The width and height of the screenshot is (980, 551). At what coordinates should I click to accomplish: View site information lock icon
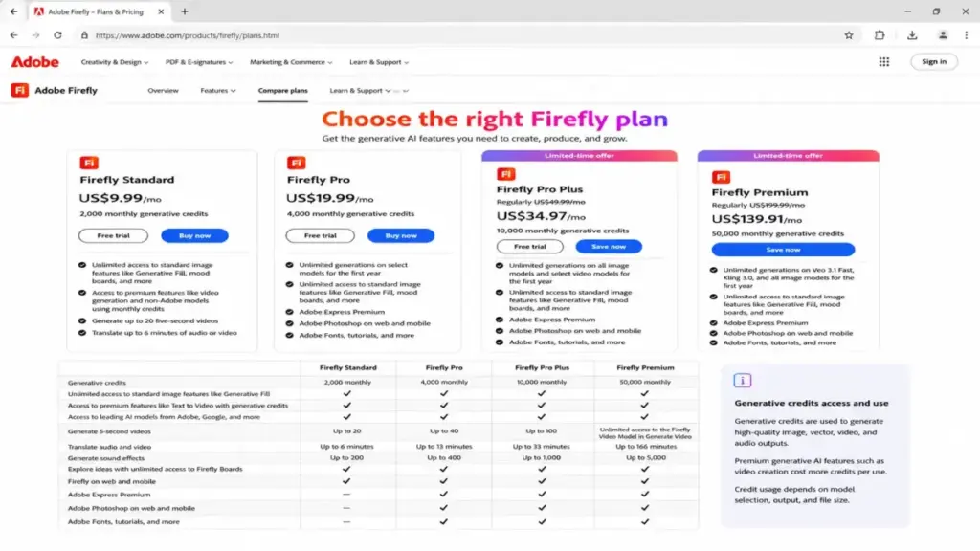click(84, 35)
